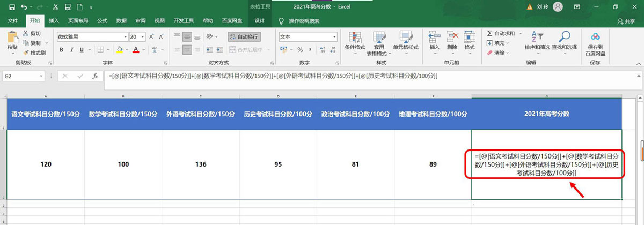Save to Baidu Netdisk (保存到百度网盘)
The width and height of the screenshot is (644, 225).
(595, 44)
